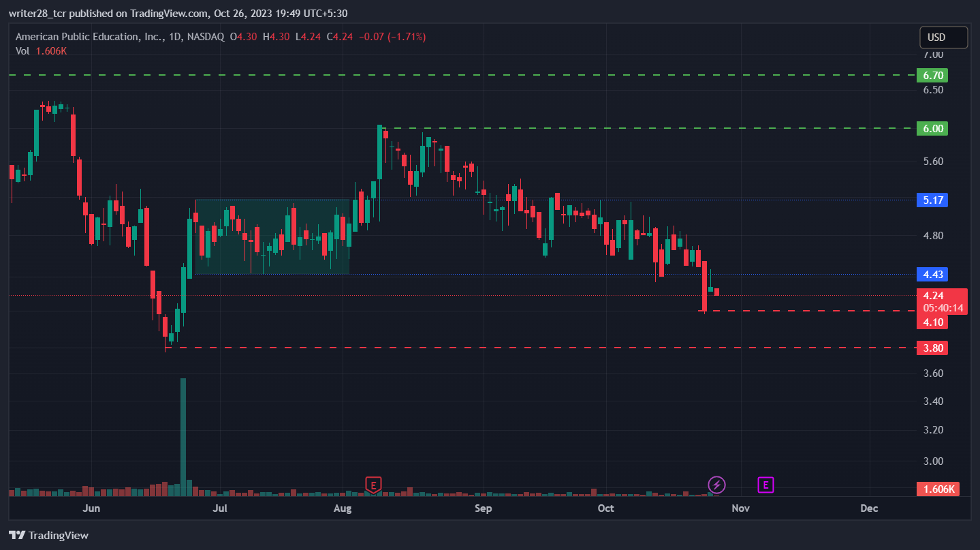Click the purple earnings E marker in November
This screenshot has width=980, height=550.
coord(766,485)
